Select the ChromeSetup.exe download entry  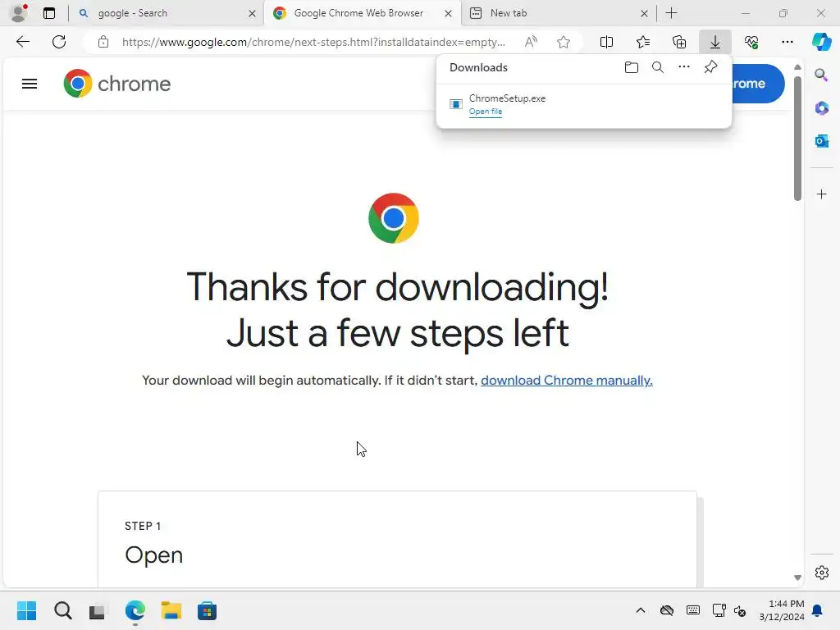coord(584,104)
